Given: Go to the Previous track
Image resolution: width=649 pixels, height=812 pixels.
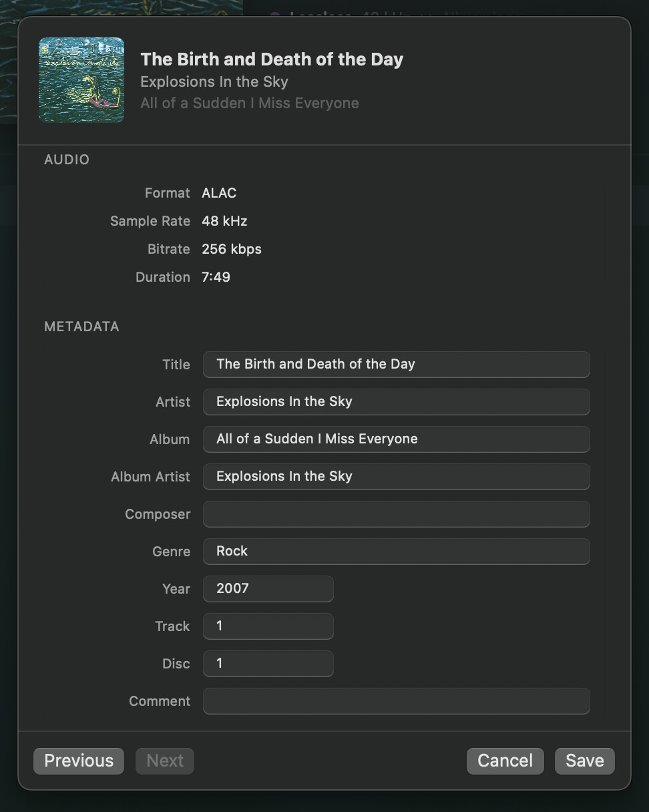Looking at the screenshot, I should tap(79, 761).
